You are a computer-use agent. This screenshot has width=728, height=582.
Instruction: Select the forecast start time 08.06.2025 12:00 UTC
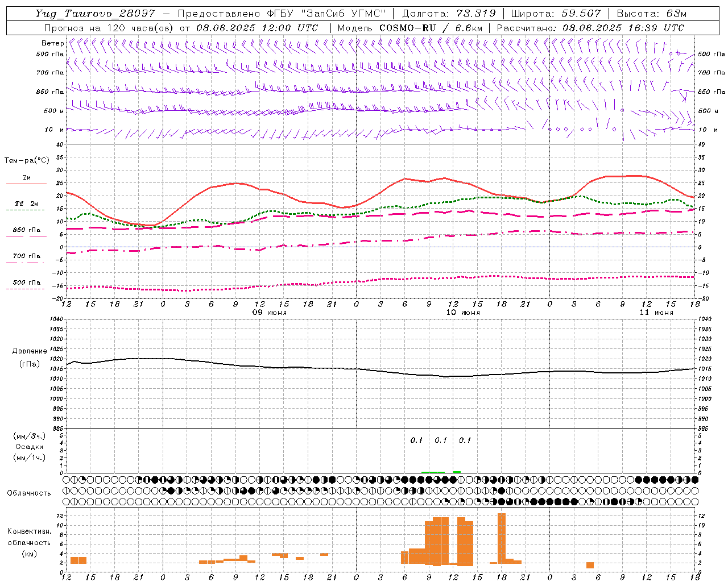(x=257, y=28)
